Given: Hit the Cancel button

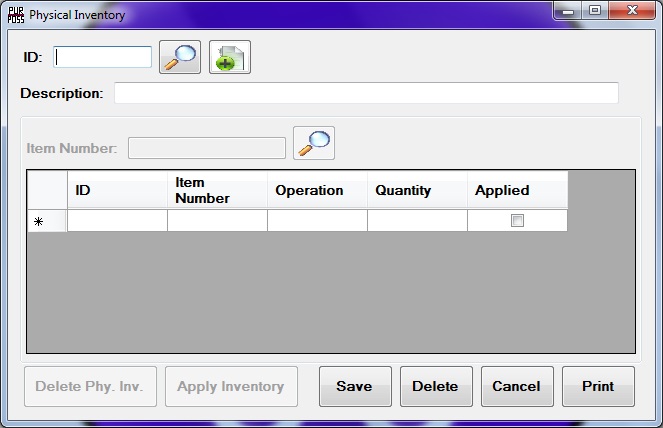Looking at the screenshot, I should pos(516,386).
